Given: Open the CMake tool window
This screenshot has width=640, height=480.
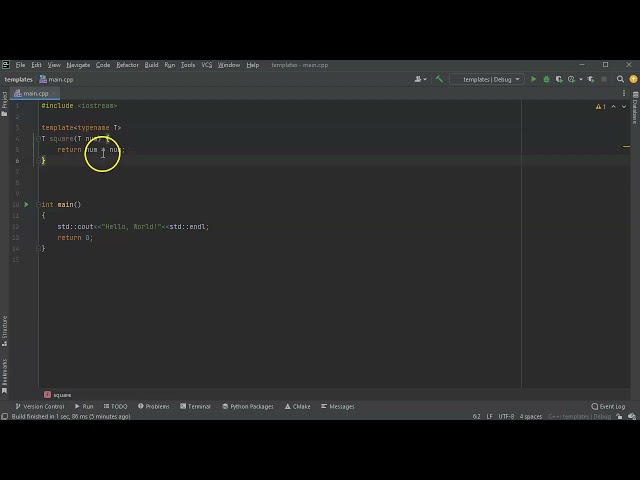Looking at the screenshot, I should (x=298, y=407).
